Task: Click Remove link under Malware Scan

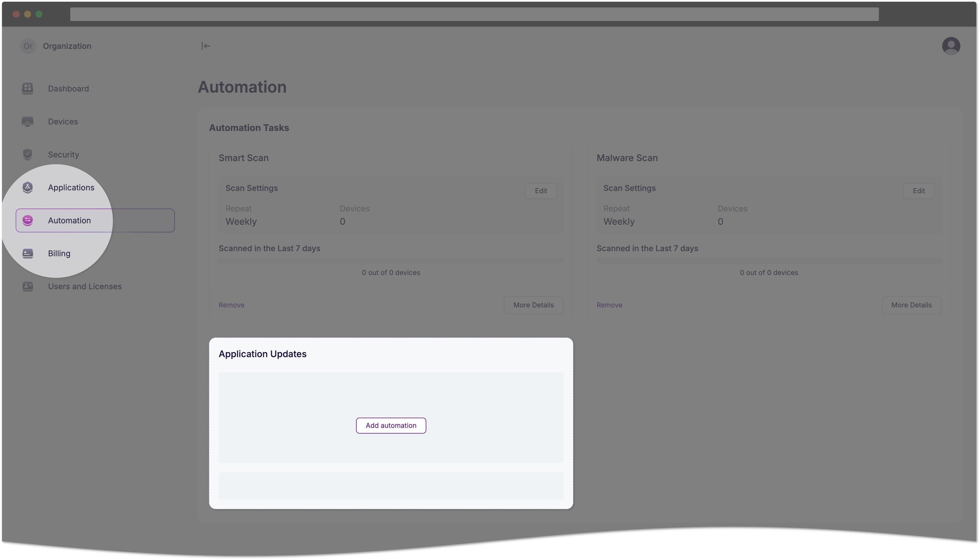Action: (610, 305)
